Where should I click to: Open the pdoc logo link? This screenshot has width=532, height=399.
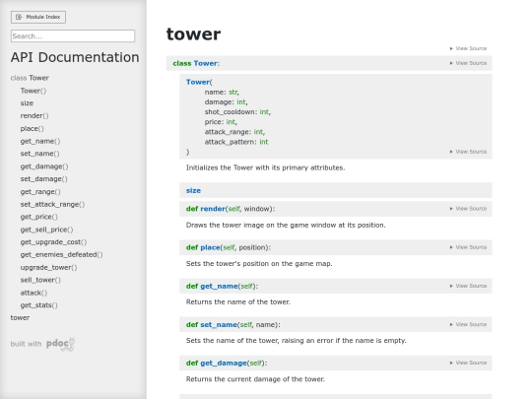(60, 344)
